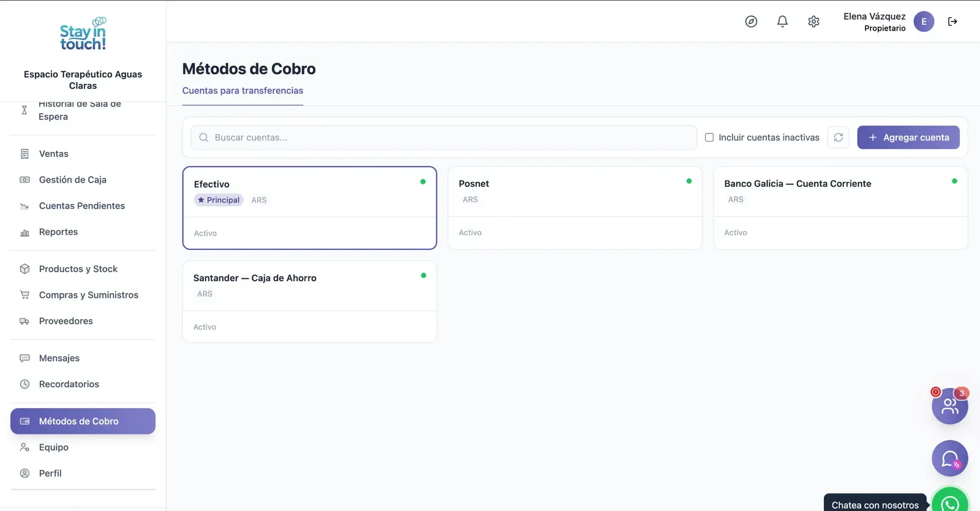Click the logout arrow icon
980x511 pixels.
tap(952, 21)
